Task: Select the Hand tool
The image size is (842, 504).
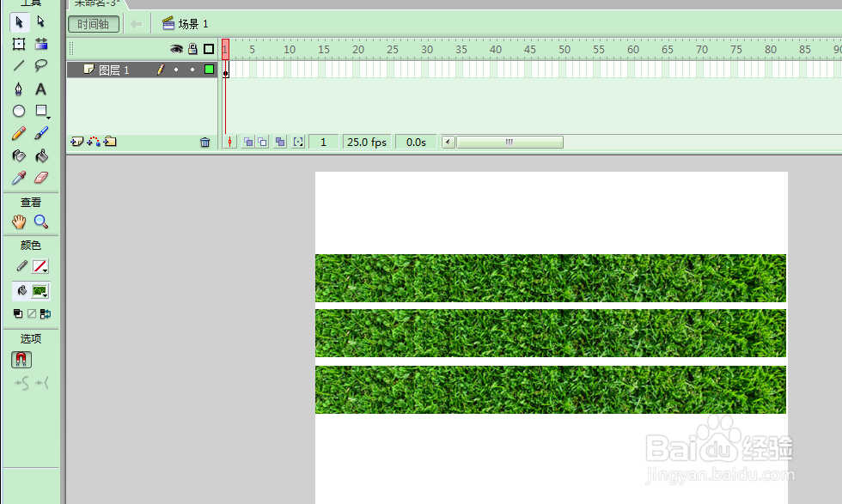Action: [19, 222]
